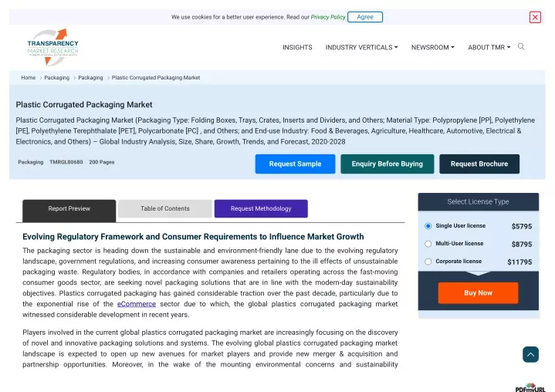Click Home in the breadcrumb
Viewport: 555px width, 392px height.
(29, 78)
